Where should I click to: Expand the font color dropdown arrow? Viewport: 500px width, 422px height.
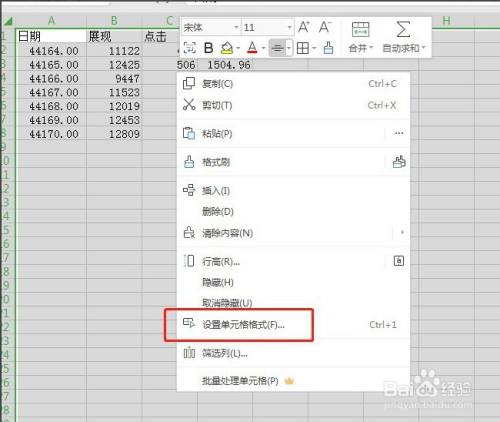(x=263, y=49)
